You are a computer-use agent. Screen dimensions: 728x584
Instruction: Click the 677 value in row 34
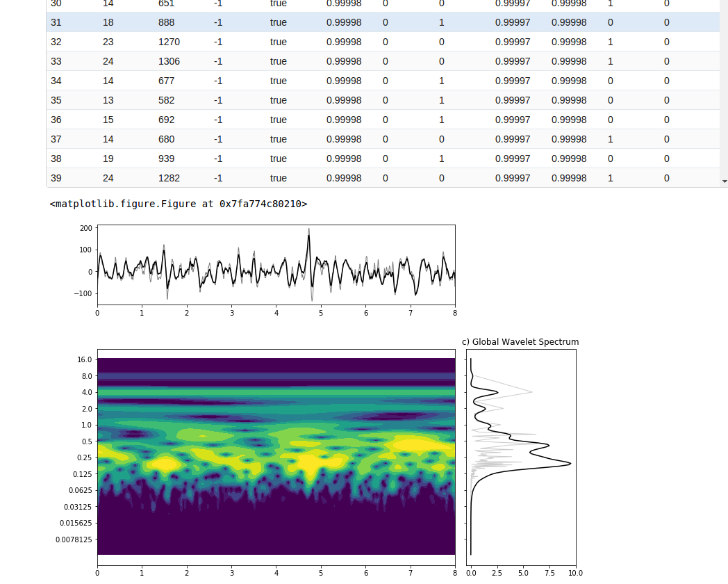[x=167, y=81]
